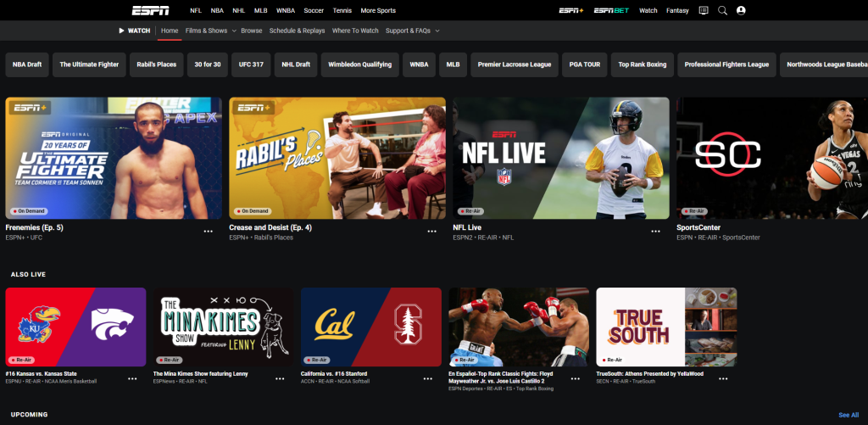The height and width of the screenshot is (425, 868).
Task: Play the True South thumbnail
Action: [x=666, y=327]
